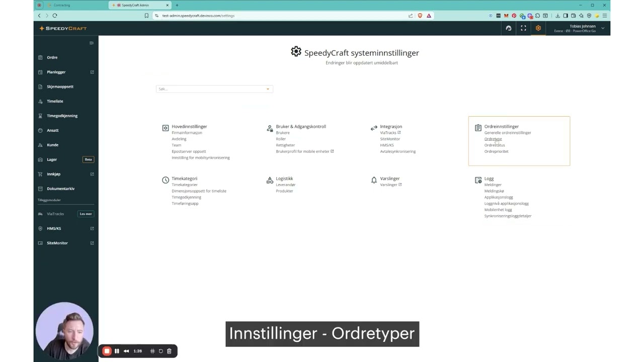The image size is (644, 362).
Task: Open a new browser tab
Action: 177,5
